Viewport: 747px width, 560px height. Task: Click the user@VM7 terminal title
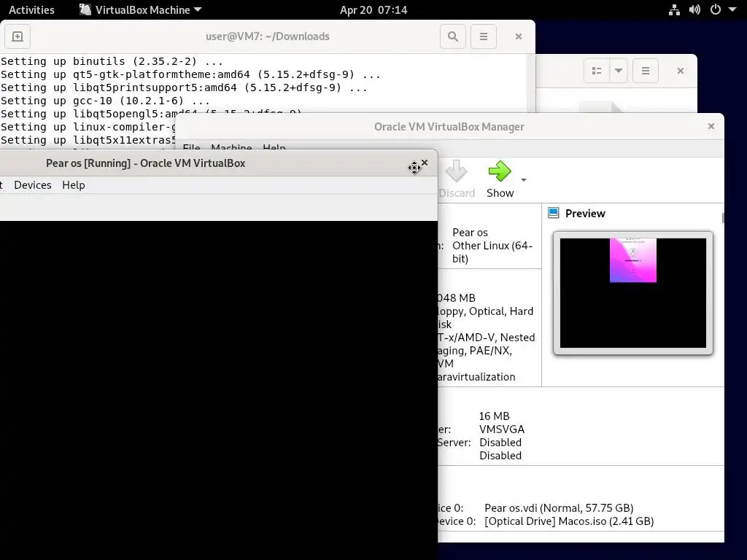click(x=267, y=36)
